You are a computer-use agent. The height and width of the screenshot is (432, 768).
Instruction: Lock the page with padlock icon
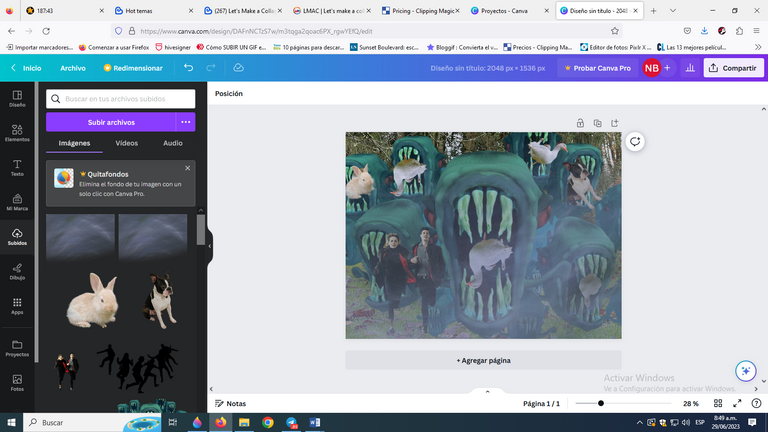tap(580, 123)
